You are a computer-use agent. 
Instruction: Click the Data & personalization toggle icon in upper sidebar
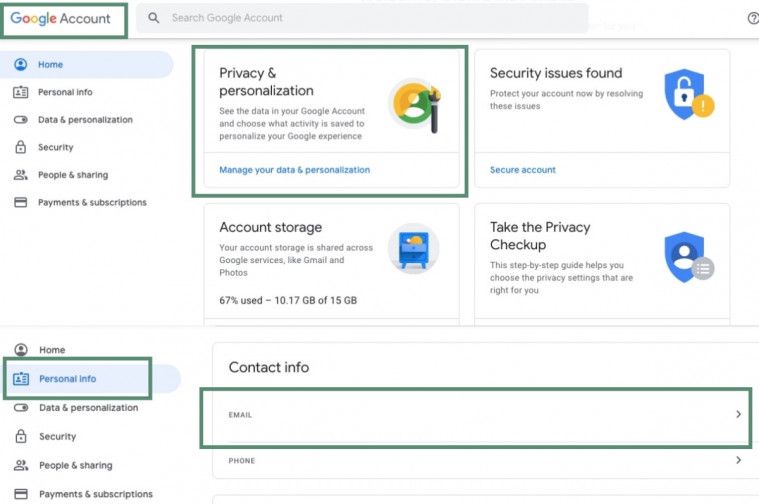[x=20, y=120]
